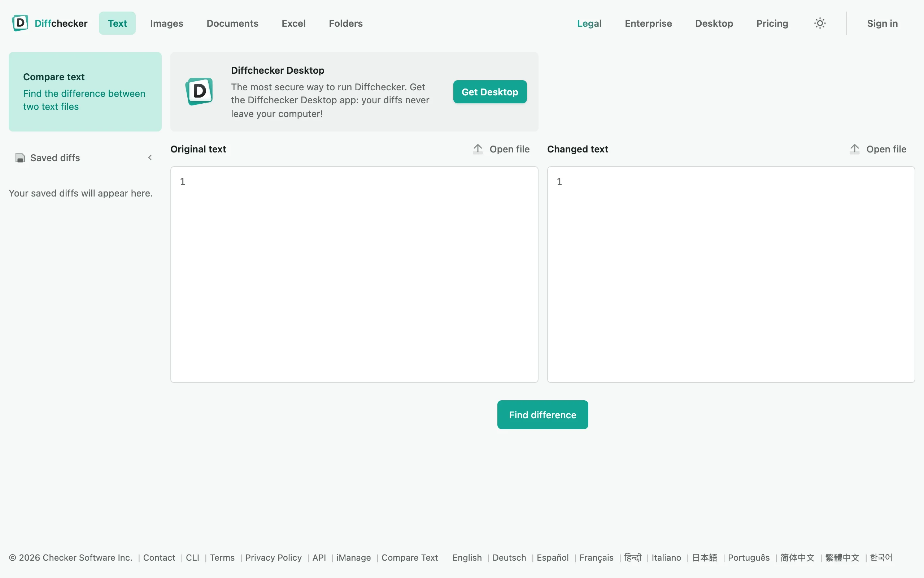924x578 pixels.
Task: Switch language to Deutsch
Action: [509, 558]
